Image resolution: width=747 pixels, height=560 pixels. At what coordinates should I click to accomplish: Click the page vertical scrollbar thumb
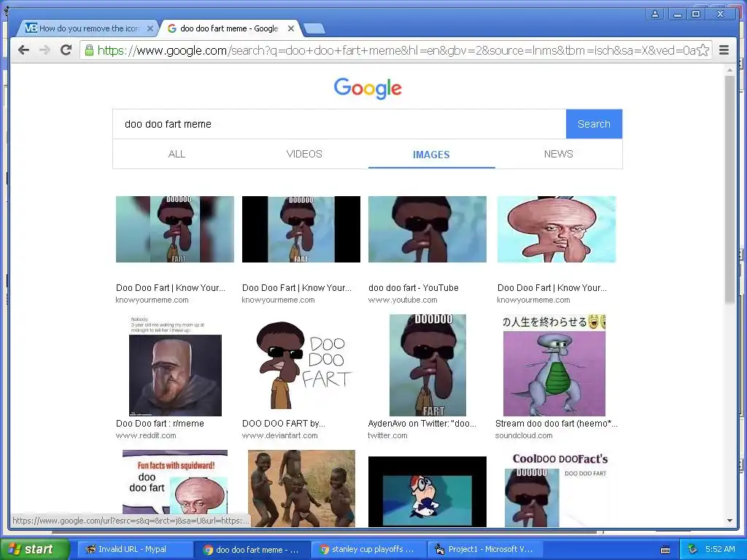(x=729, y=188)
